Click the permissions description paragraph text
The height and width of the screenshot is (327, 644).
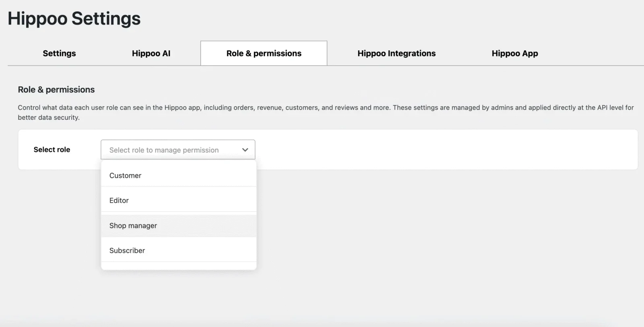tap(326, 113)
